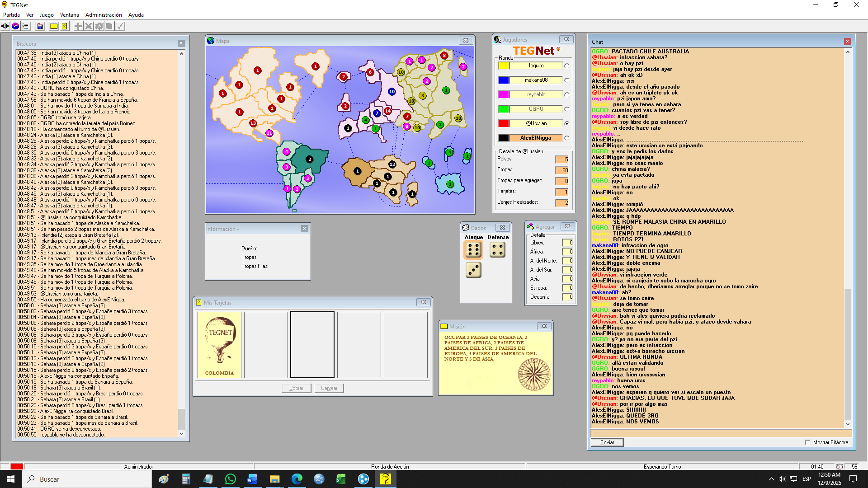The height and width of the screenshot is (488, 868).
Task: Click the defense die showing four
Action: tap(497, 250)
